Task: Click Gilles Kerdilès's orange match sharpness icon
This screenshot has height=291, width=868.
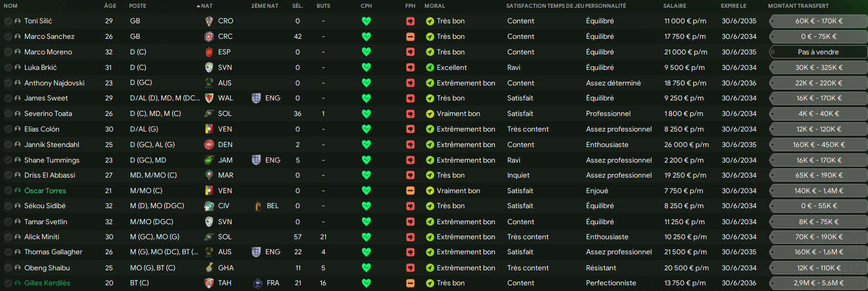Action: pos(410,283)
